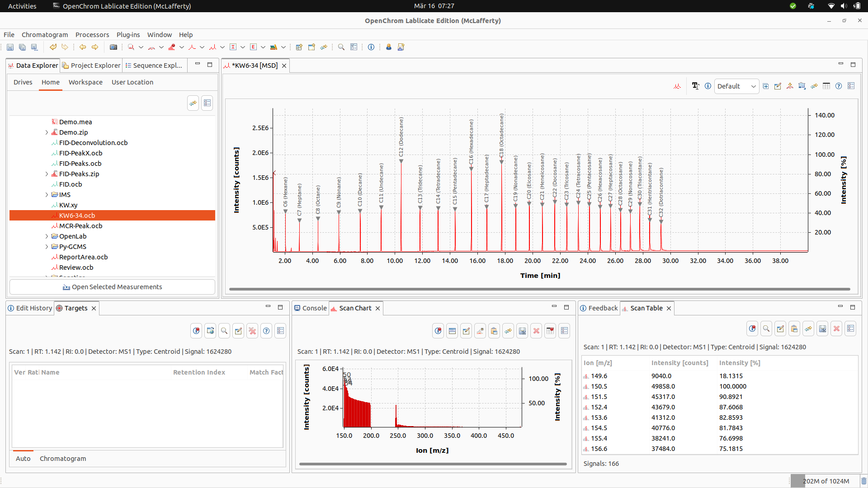Screen dimensions: 868x488
Task: Click the save chart icon in Scan Chart panel
Action: coord(522,331)
